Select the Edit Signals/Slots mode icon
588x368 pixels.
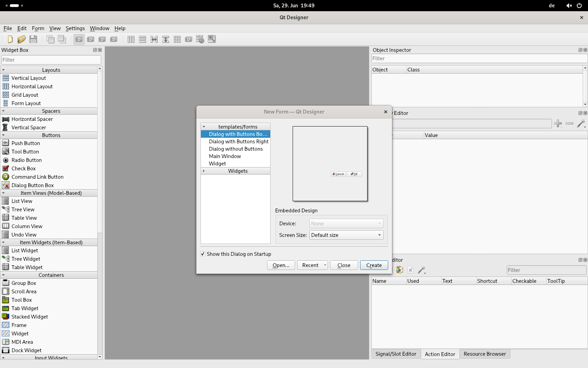point(91,39)
